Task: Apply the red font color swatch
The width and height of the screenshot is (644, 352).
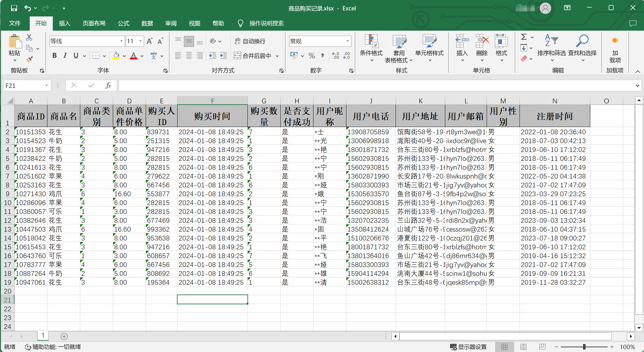Action: pyautogui.click(x=134, y=56)
